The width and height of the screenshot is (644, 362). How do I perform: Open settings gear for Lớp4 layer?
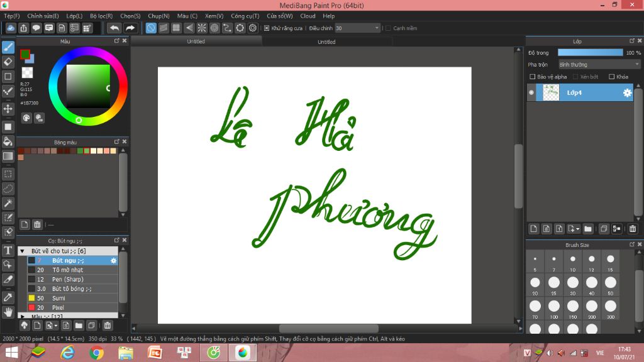(627, 93)
